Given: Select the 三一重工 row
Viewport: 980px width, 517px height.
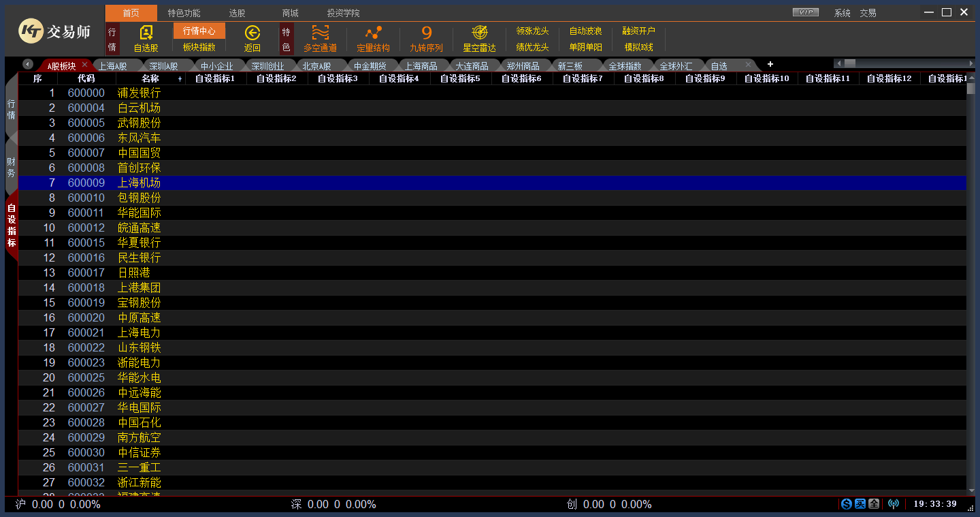Looking at the screenshot, I should 492,468.
